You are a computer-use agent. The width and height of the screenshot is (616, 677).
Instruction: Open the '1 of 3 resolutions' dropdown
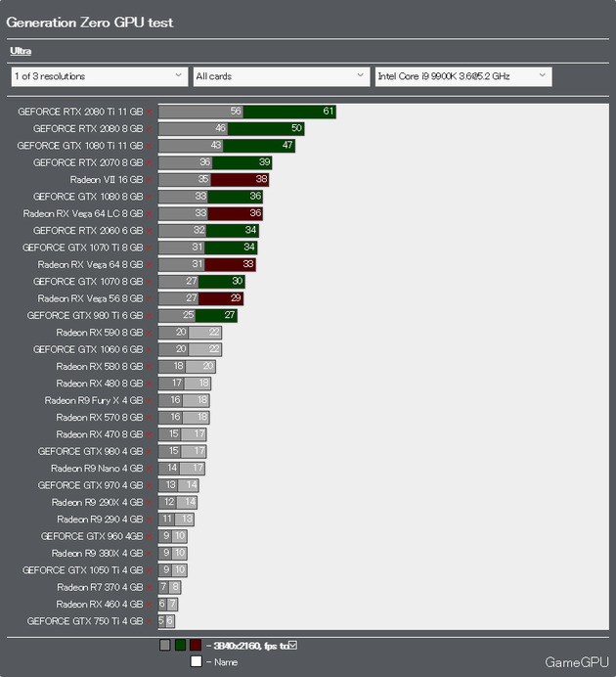pyautogui.click(x=100, y=76)
